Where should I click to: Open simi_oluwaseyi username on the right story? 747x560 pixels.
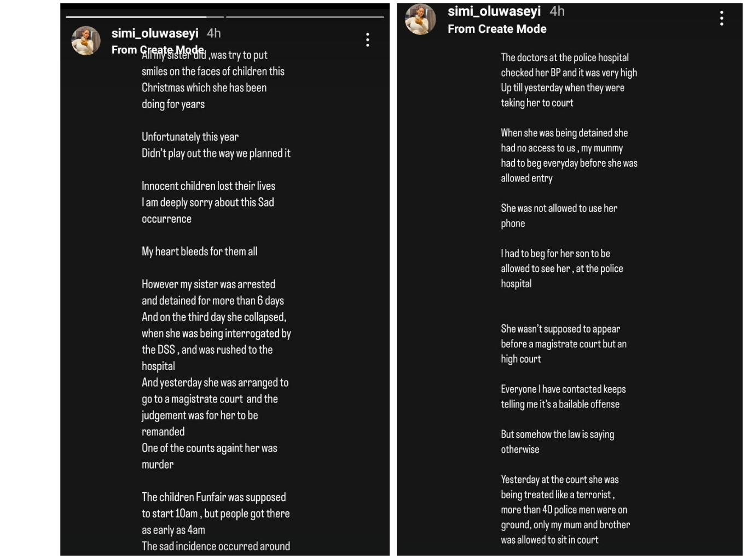click(x=494, y=11)
